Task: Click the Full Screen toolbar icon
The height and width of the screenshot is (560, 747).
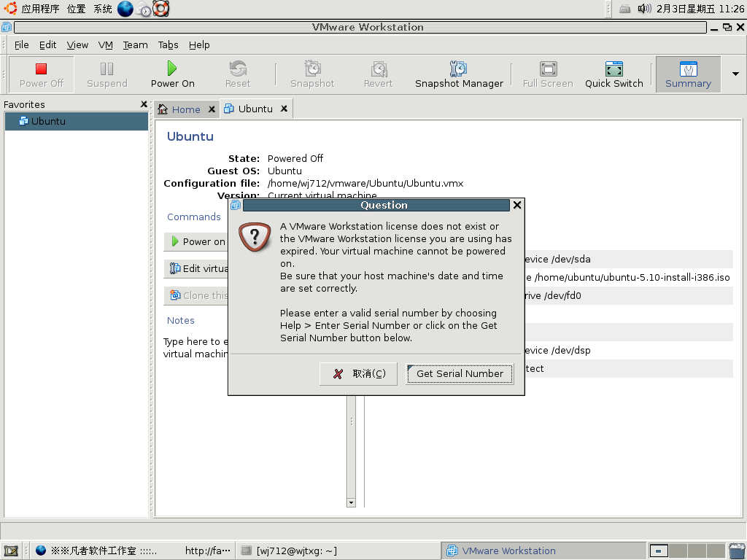Action: [548, 74]
